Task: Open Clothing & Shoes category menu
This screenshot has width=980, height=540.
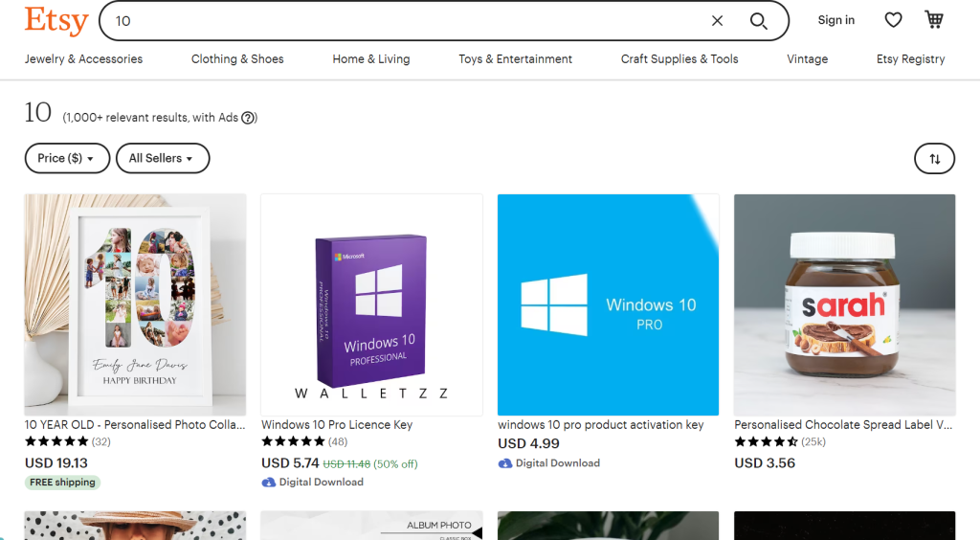Action: 237,59
